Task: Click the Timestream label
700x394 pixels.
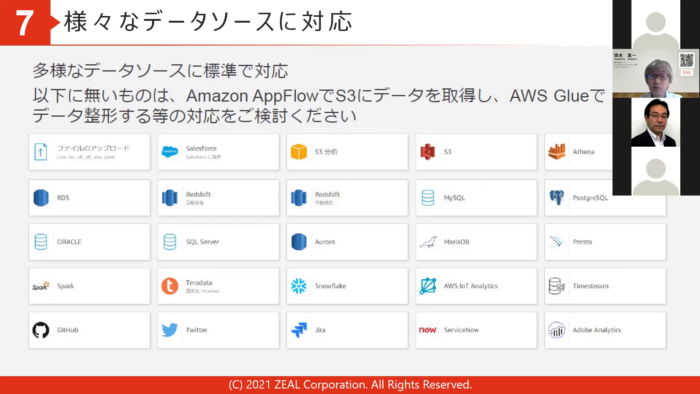Action: (x=591, y=286)
